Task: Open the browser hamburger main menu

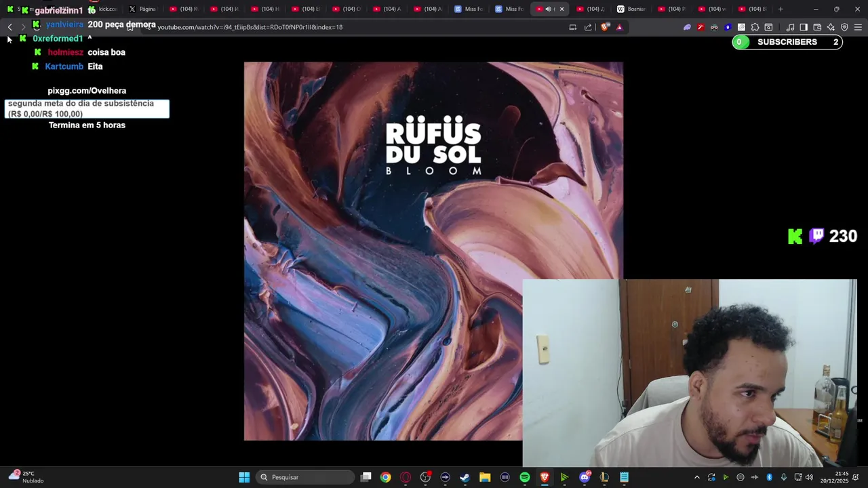Action: 858,27
